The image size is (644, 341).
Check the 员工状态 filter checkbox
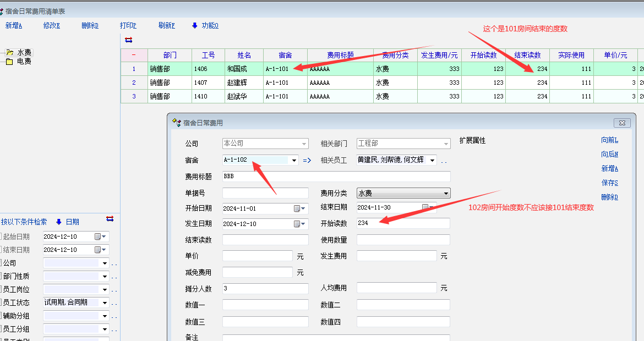point(2,302)
